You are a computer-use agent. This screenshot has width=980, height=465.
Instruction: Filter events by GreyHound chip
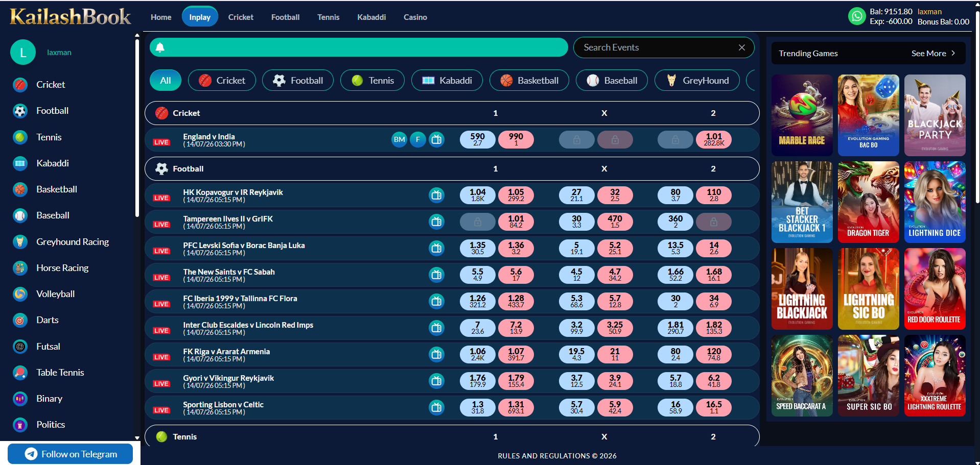pos(697,80)
